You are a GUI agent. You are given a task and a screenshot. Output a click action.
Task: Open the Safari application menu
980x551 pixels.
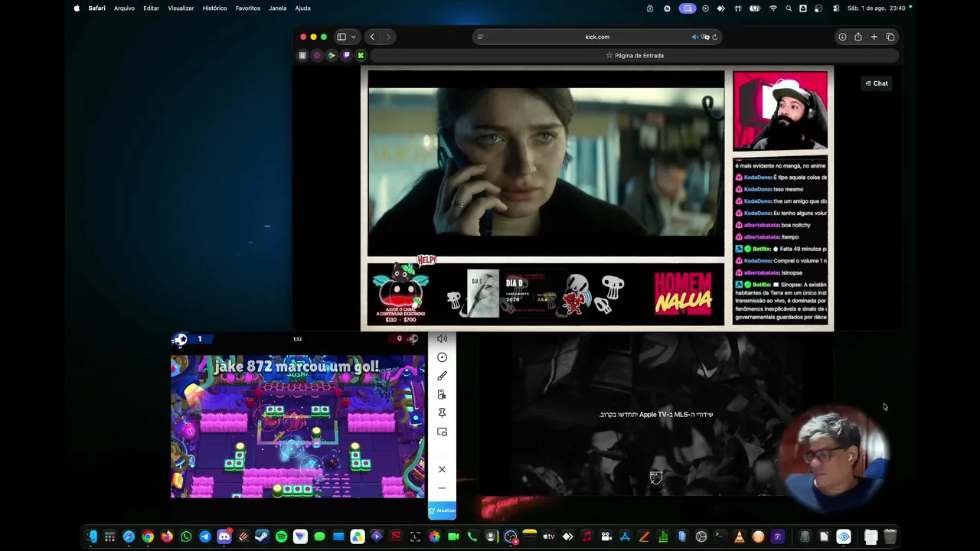(x=96, y=8)
